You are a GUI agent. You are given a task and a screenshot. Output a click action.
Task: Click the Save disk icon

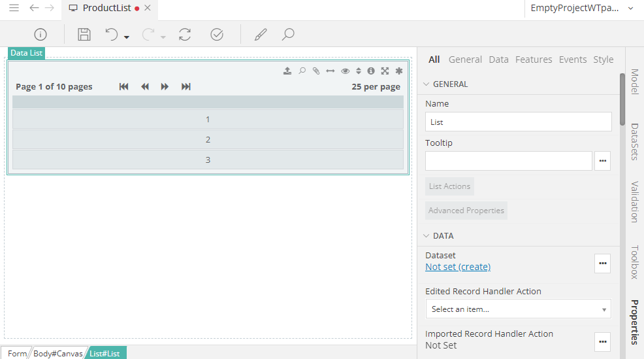coord(84,35)
